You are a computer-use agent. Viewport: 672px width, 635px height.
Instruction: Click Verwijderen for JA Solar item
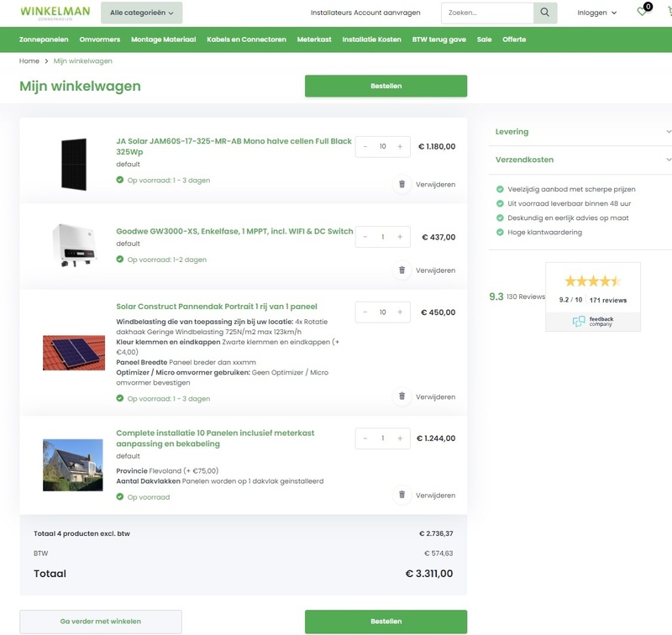435,185
